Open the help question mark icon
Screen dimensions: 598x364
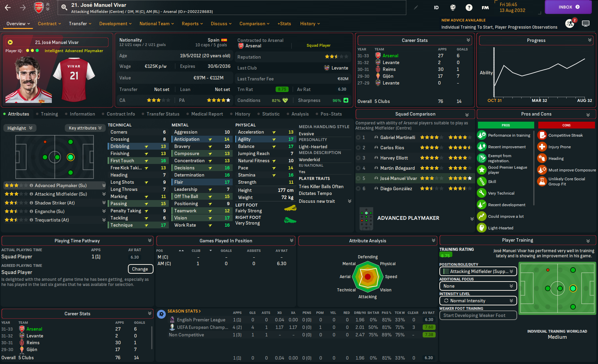pyautogui.click(x=469, y=7)
